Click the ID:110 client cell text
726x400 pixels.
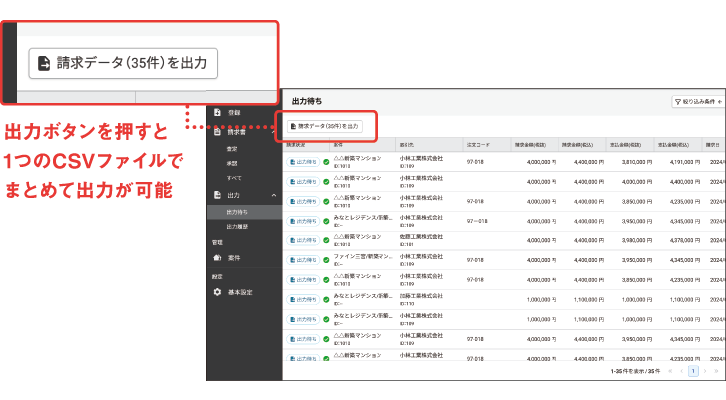point(407,304)
